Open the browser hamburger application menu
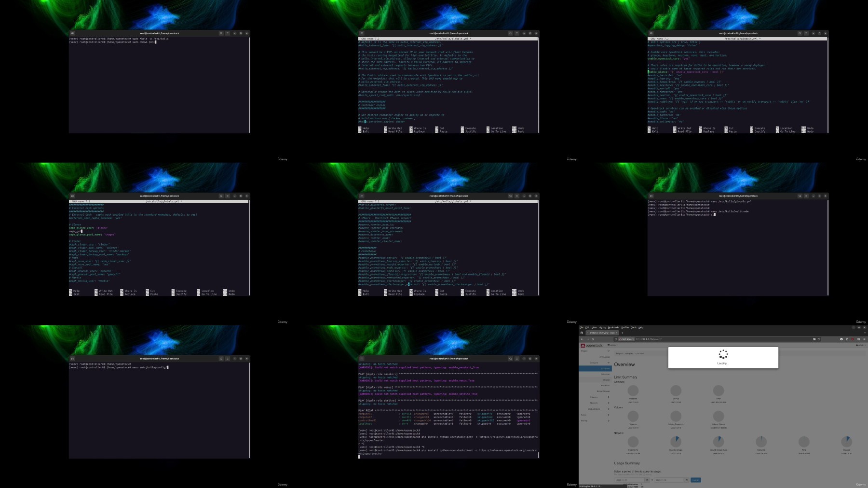The height and width of the screenshot is (488, 868). [x=864, y=339]
